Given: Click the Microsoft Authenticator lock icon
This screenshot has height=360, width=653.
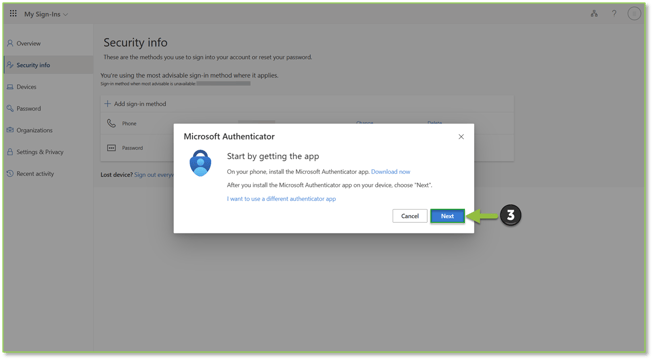Looking at the screenshot, I should click(x=200, y=163).
